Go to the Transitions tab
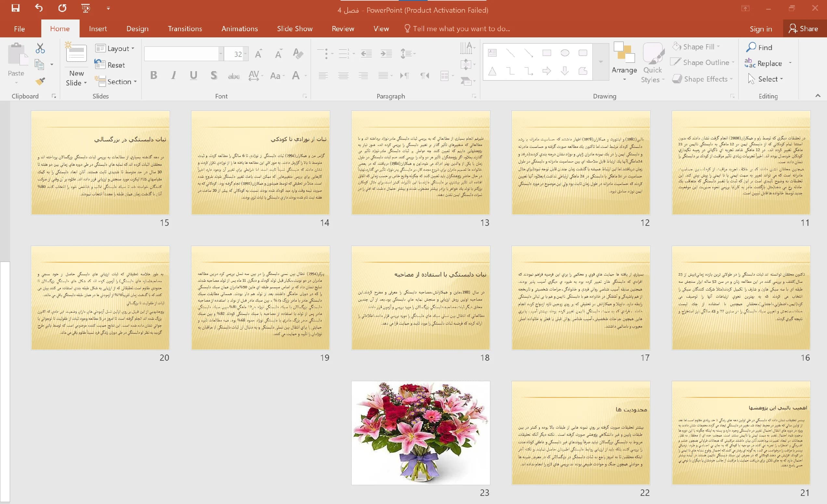Viewport: 827px width, 504px height. tap(185, 29)
